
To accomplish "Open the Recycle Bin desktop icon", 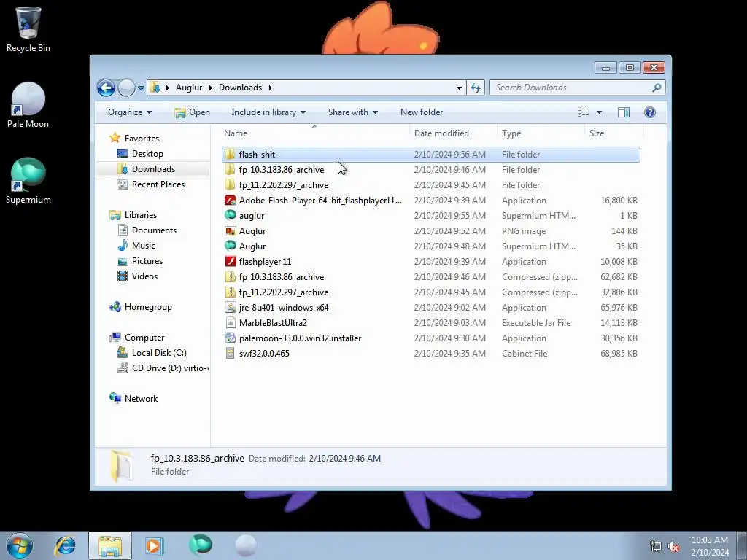I will [28, 28].
